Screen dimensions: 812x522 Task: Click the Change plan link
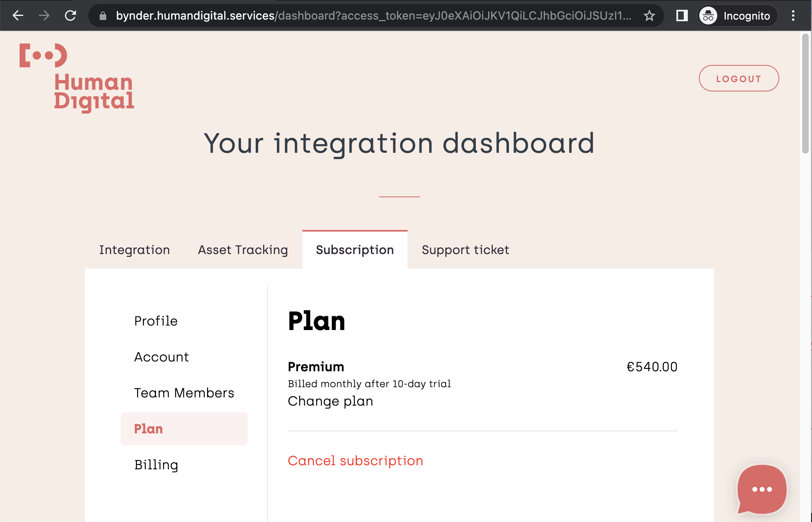click(330, 401)
